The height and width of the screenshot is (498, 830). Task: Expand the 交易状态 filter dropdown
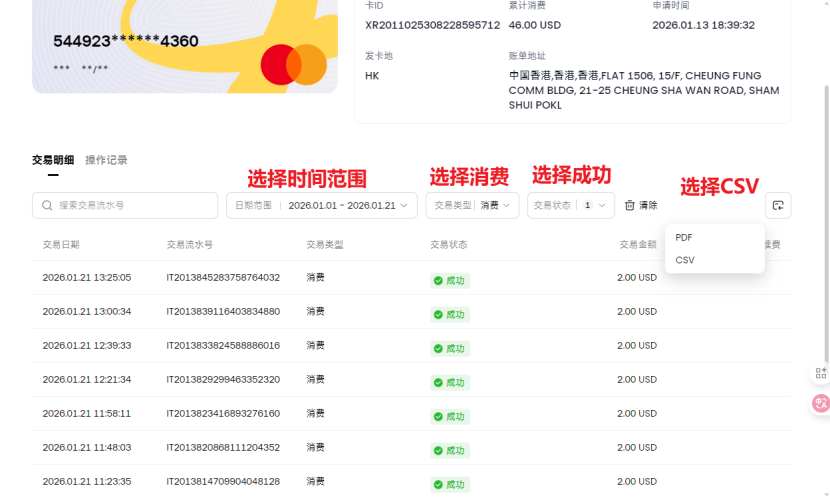[x=571, y=205]
